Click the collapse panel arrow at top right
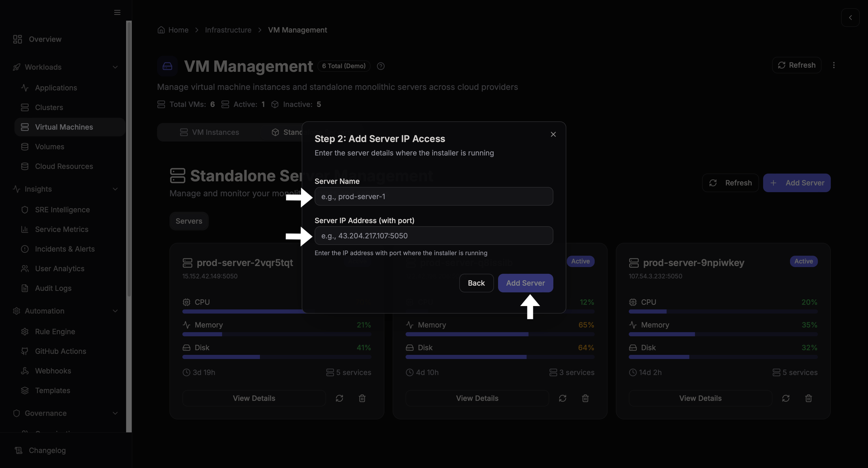Image resolution: width=868 pixels, height=468 pixels. 850,18
